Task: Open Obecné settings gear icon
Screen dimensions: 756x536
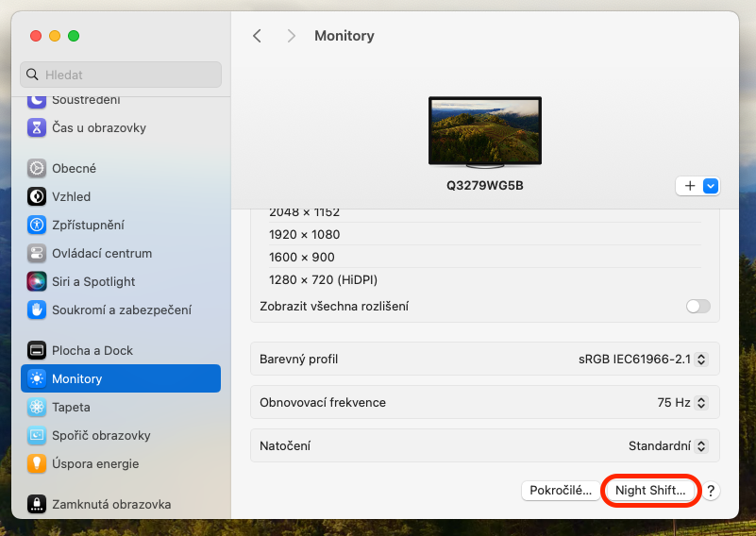Action: (37, 168)
